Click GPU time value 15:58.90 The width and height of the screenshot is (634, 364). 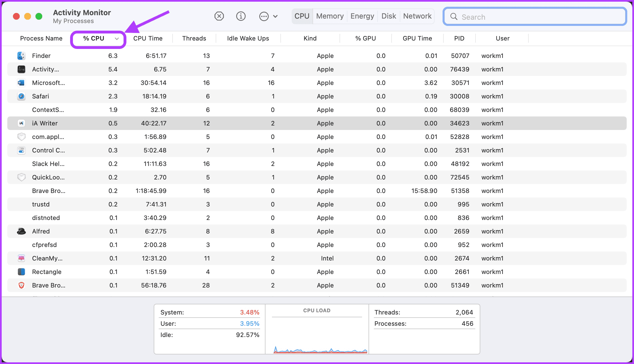[424, 191]
